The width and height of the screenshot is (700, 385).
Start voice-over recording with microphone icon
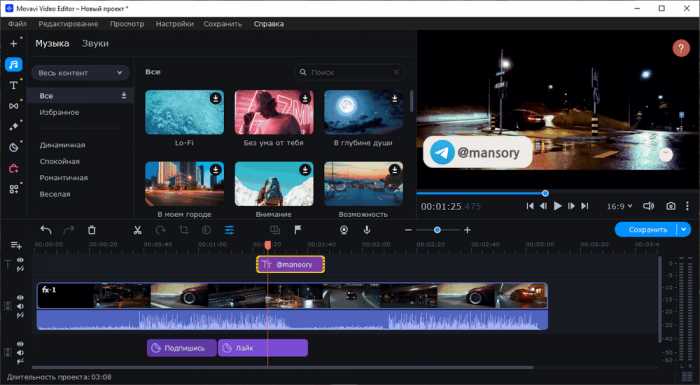(367, 230)
